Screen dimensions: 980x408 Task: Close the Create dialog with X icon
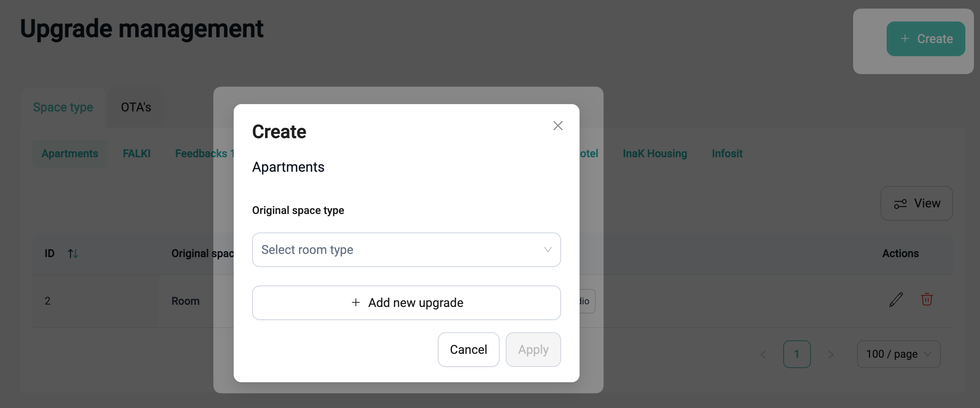coord(558,126)
